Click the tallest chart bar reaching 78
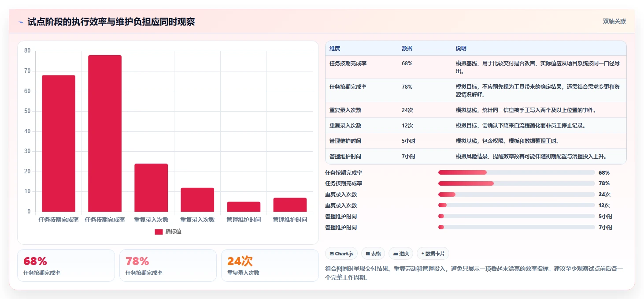 105,133
